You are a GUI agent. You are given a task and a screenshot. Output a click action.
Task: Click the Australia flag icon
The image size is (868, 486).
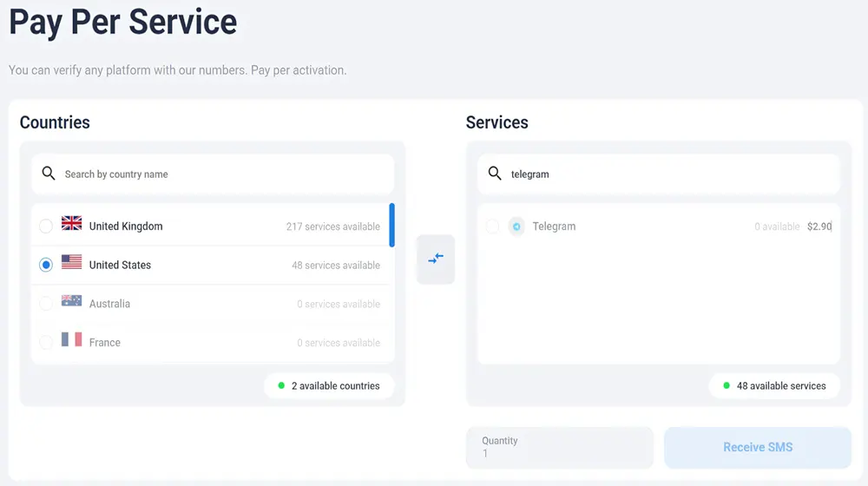[71, 300]
